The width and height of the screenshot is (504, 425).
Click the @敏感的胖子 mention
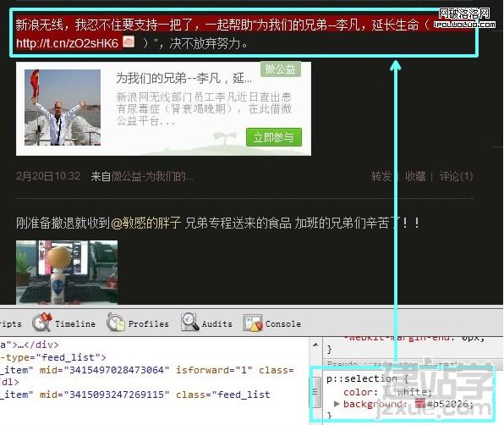[x=145, y=223]
